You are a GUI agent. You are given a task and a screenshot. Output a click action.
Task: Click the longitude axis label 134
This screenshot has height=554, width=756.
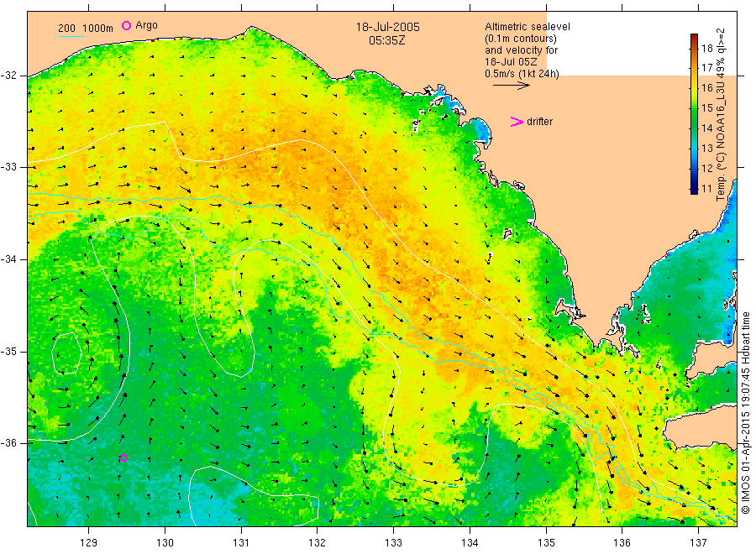coord(470,542)
